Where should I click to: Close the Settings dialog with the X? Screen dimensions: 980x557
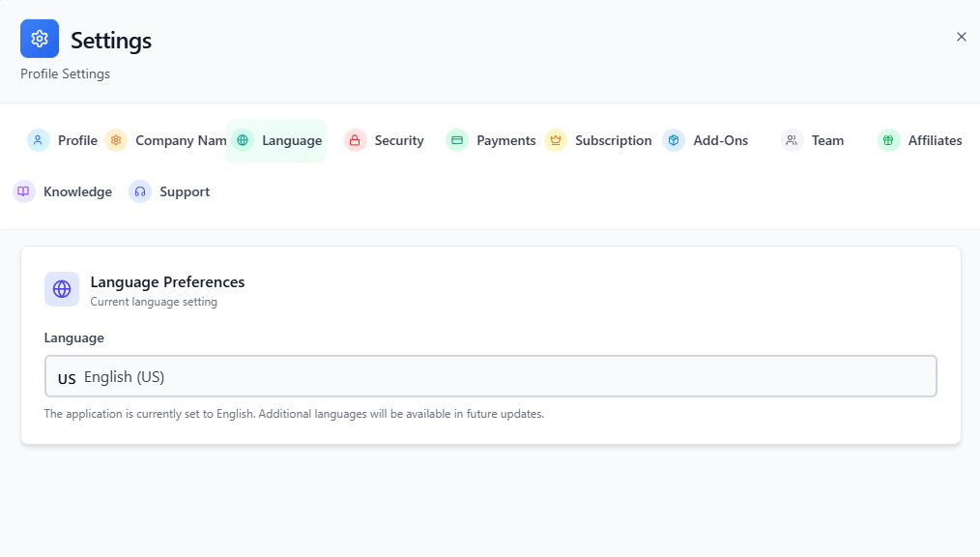pyautogui.click(x=961, y=37)
